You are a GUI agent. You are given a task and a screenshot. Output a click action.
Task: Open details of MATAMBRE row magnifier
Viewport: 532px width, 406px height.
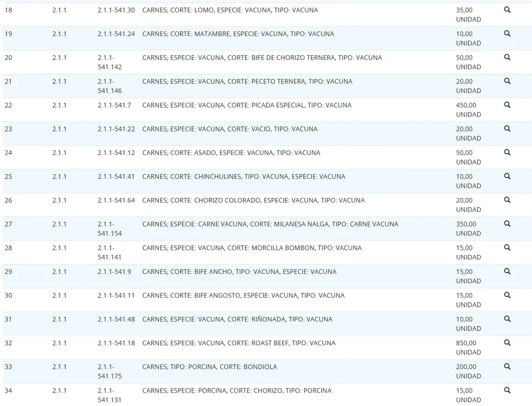[x=507, y=34]
